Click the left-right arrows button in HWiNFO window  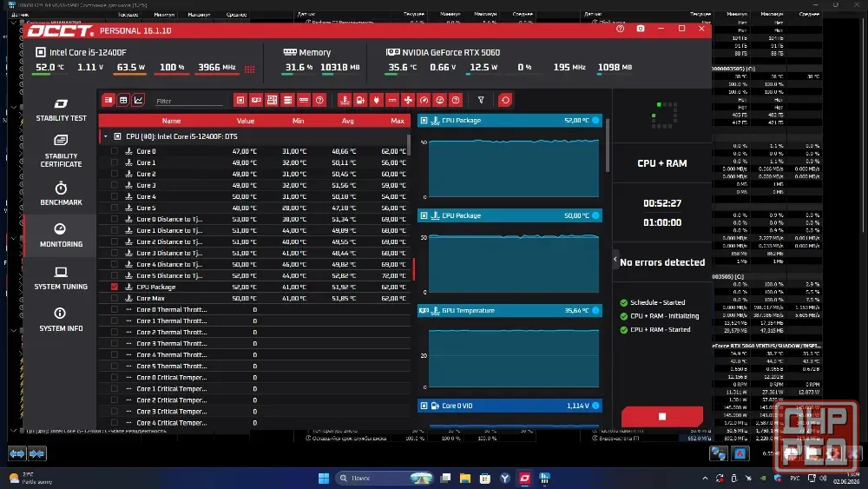tap(17, 453)
